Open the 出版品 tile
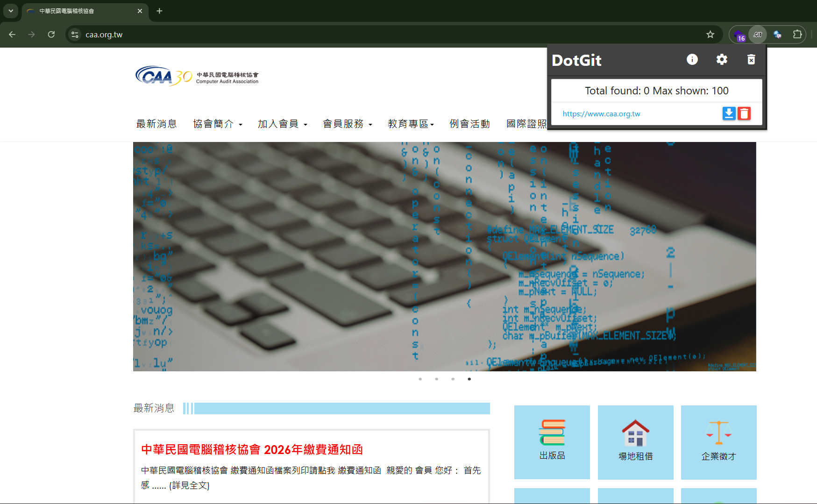 (x=552, y=442)
